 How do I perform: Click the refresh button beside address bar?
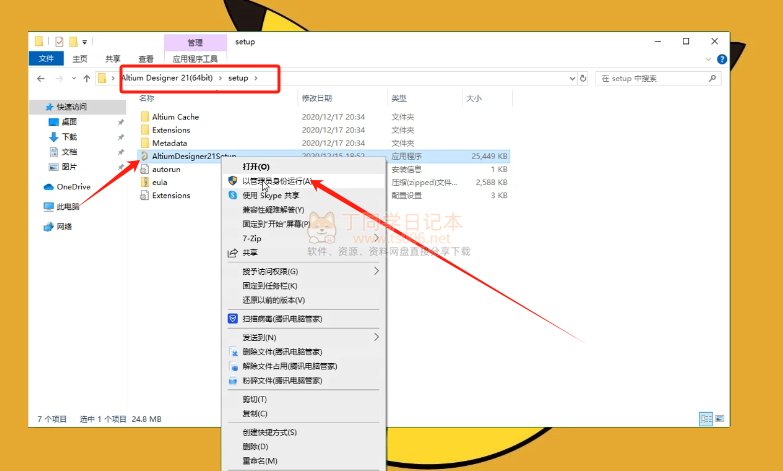point(583,78)
